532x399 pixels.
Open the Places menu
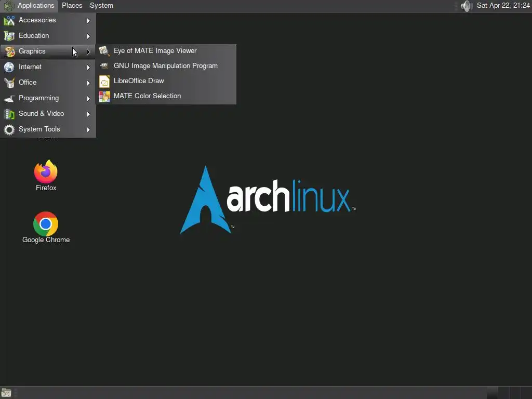click(x=72, y=6)
